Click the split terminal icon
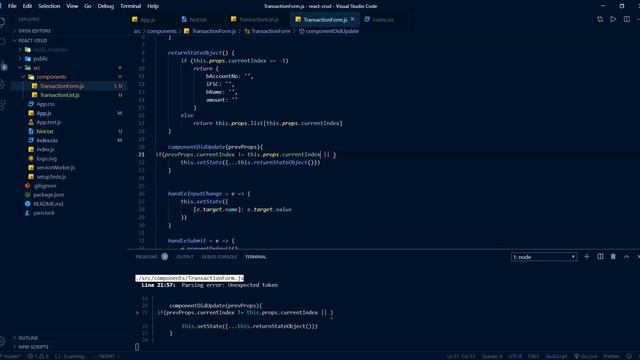This screenshot has height=360, width=640. (x=600, y=256)
